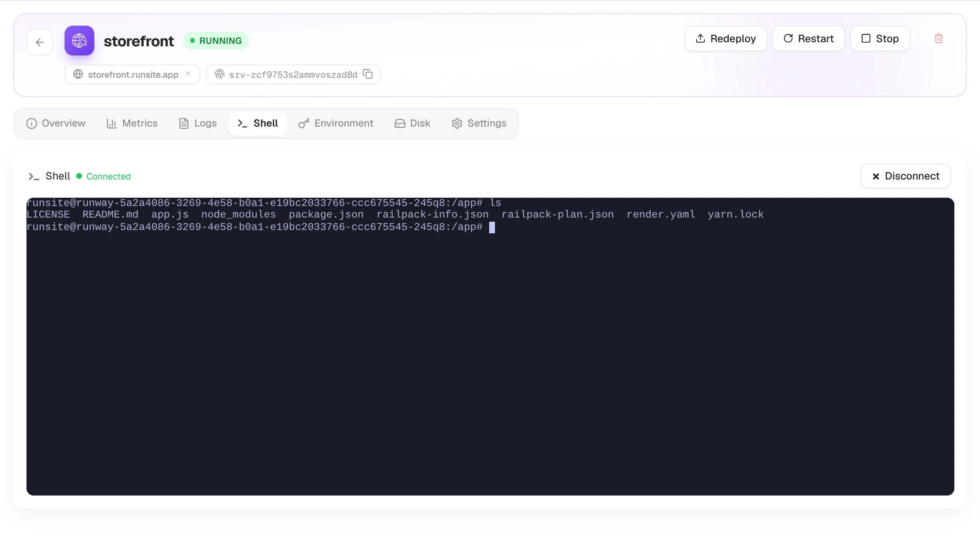980x541 pixels.
Task: Click LICENSE in terminal output
Action: [48, 214]
